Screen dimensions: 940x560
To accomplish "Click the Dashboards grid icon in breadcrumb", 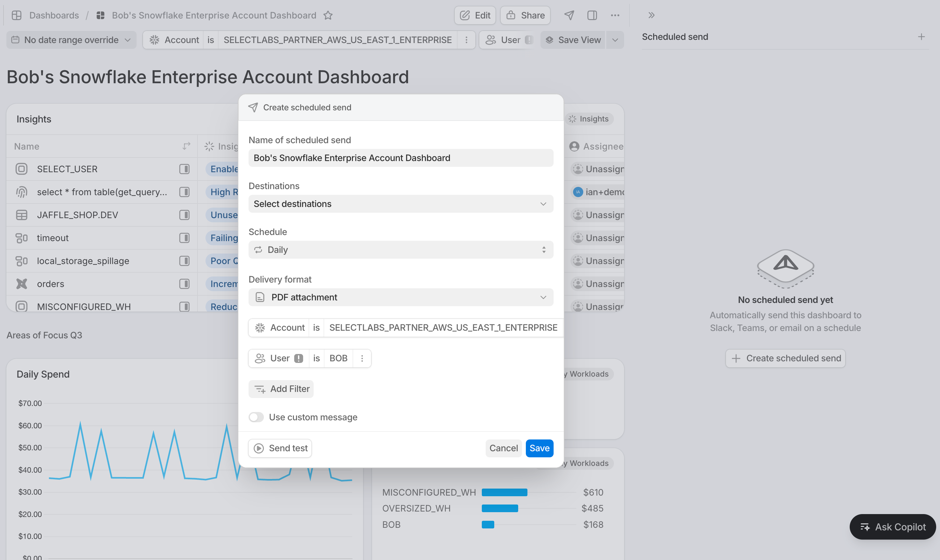I will 17,15.
